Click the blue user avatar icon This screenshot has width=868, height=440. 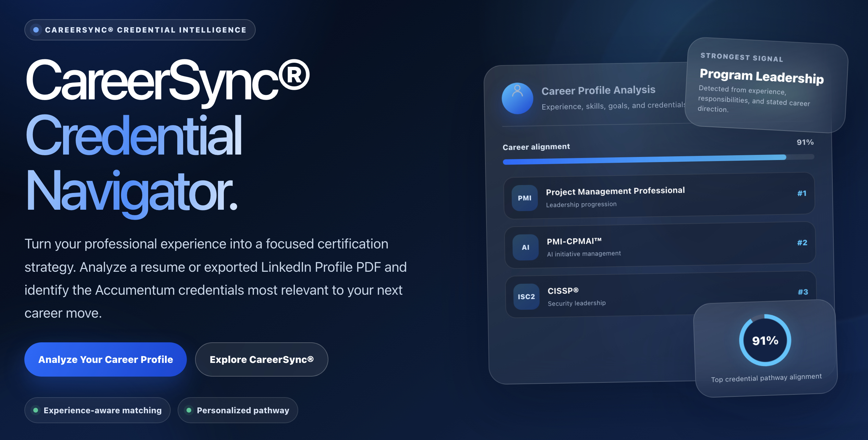(517, 98)
